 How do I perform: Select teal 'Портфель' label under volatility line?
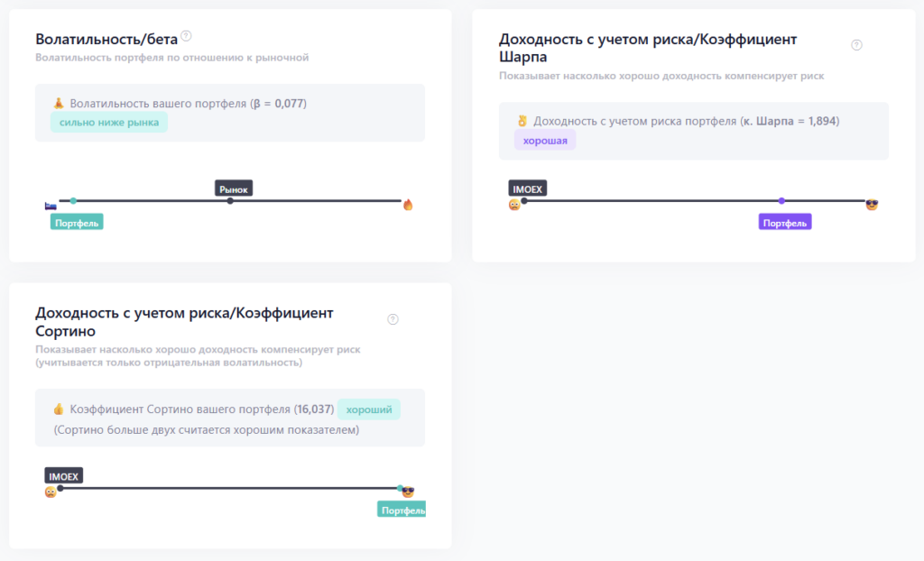77,222
